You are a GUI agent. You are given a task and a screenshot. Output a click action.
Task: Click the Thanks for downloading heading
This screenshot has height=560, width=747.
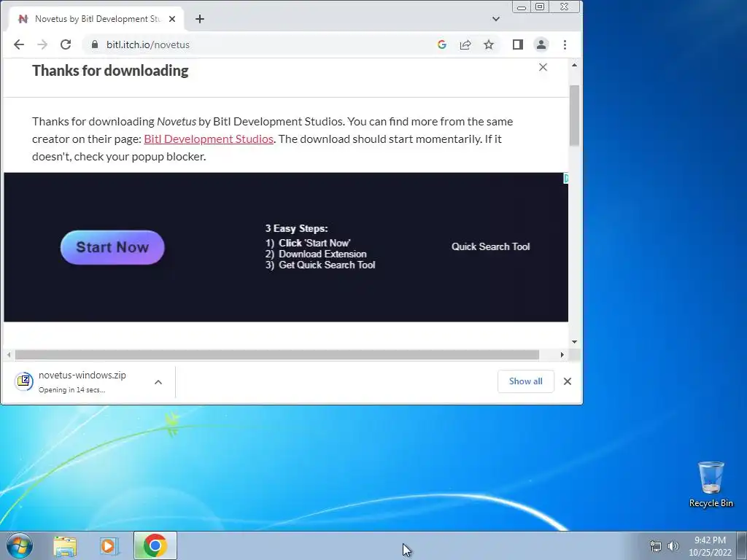click(x=110, y=71)
